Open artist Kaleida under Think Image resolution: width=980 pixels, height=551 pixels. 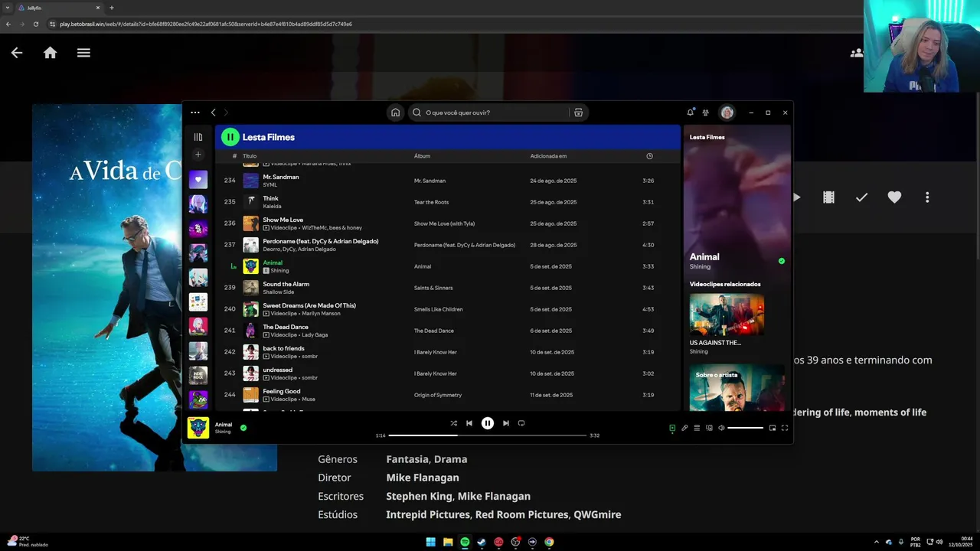click(x=272, y=207)
